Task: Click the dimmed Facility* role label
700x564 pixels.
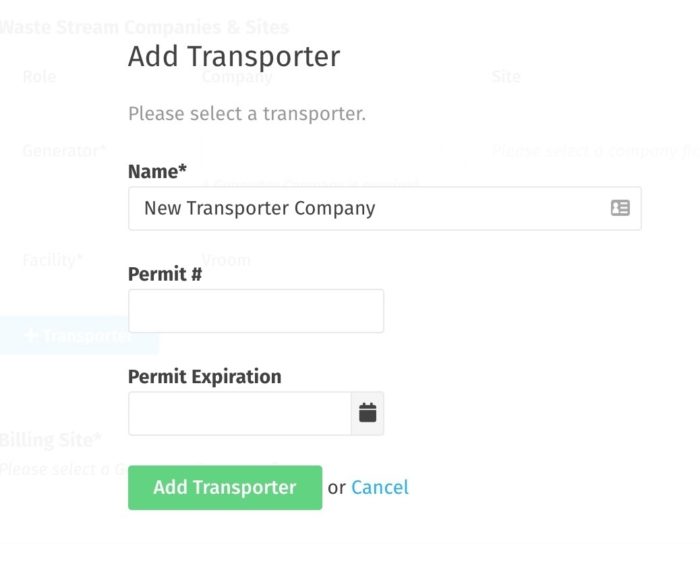Action: (53, 260)
